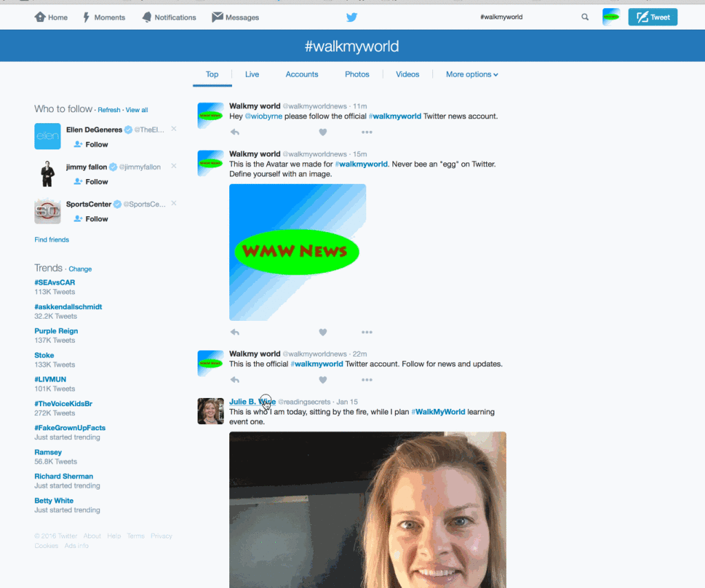This screenshot has height=588, width=705.
Task: Reply to the 11m Walkmy world tweet
Action: 235,132
